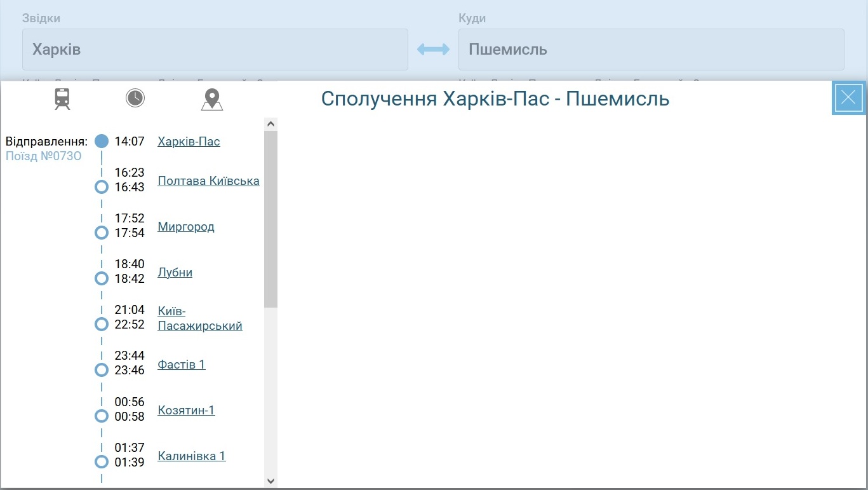Close the route popup with X
868x490 pixels.
click(x=848, y=98)
